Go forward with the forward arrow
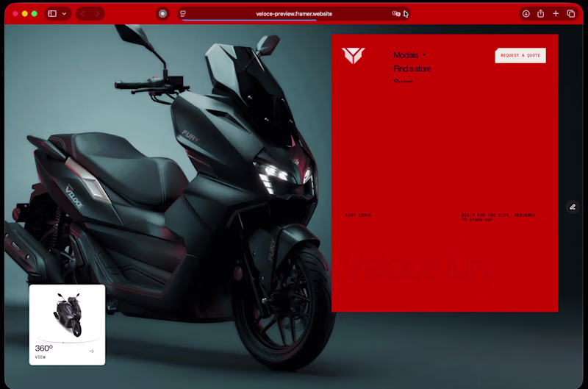This screenshot has width=588, height=389. click(x=97, y=14)
